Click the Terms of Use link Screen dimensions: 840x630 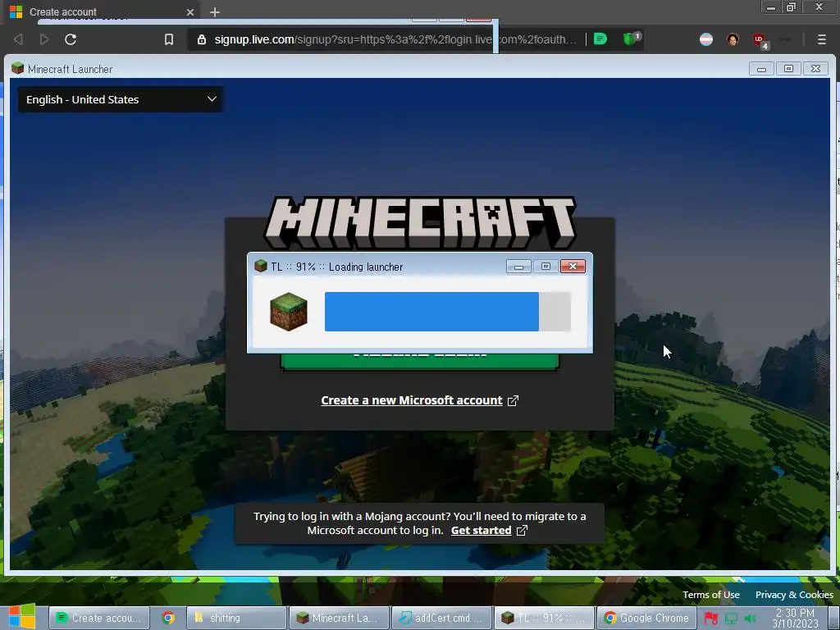(x=711, y=595)
